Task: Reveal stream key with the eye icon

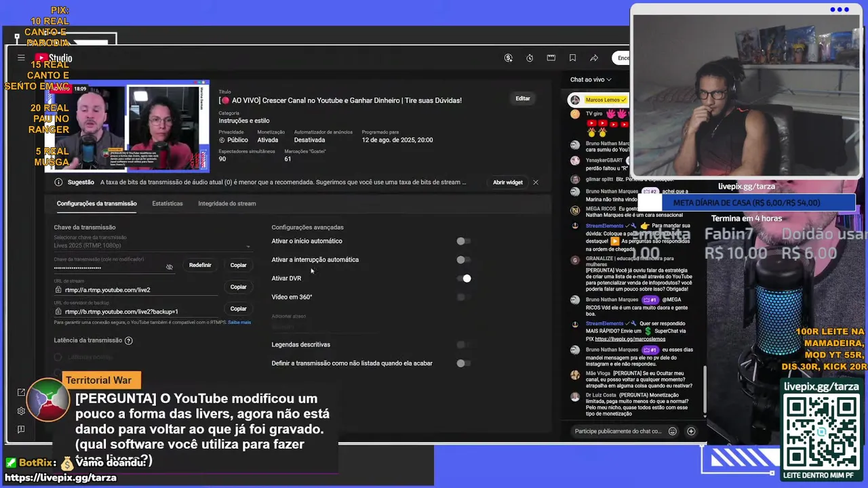Action: [x=170, y=266]
